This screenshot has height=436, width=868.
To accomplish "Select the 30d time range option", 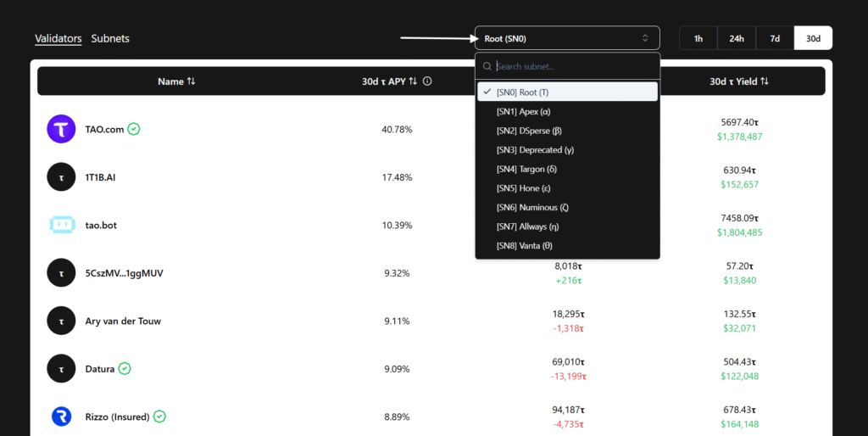I will point(813,38).
